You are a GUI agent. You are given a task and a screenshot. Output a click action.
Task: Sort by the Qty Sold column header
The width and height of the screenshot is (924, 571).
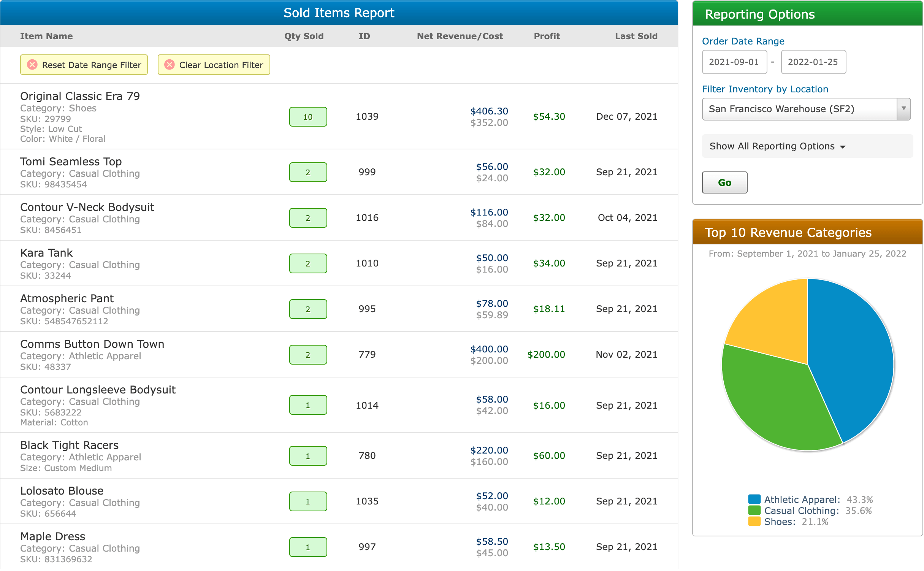coord(304,36)
